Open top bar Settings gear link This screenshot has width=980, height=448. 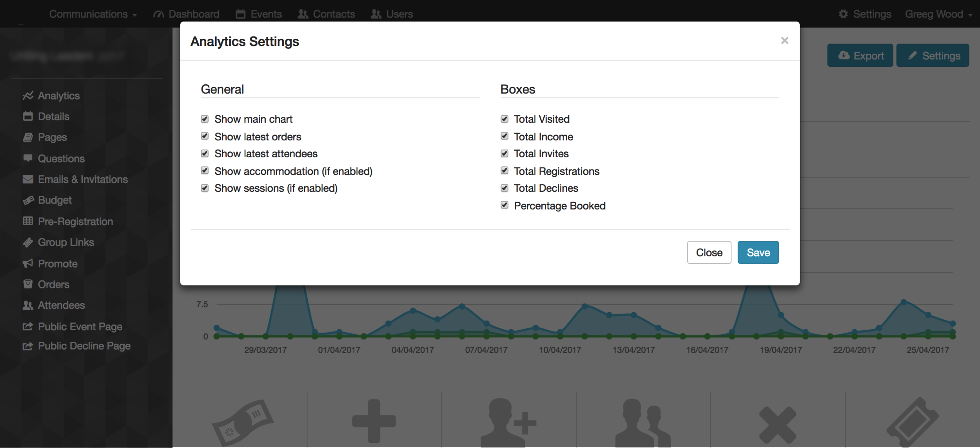[x=865, y=14]
